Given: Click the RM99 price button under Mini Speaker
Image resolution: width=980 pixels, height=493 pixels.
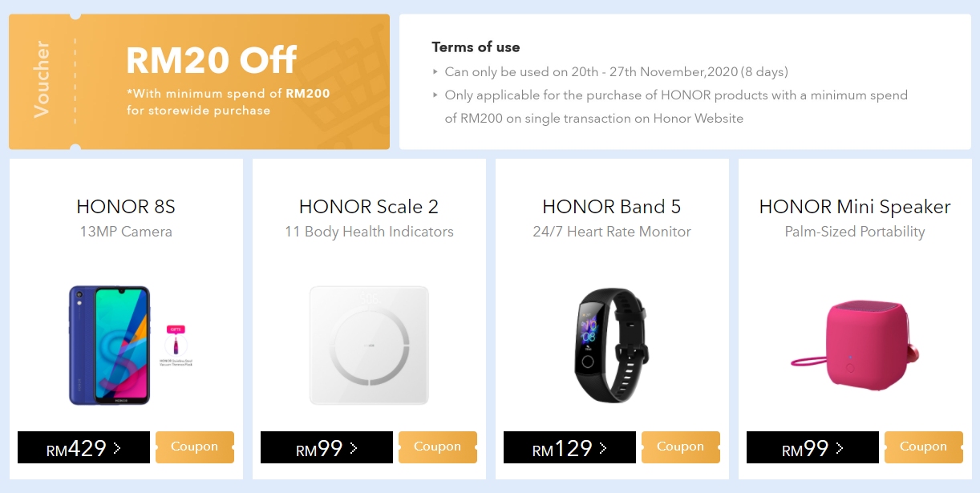Looking at the screenshot, I should pyautogui.click(x=812, y=447).
